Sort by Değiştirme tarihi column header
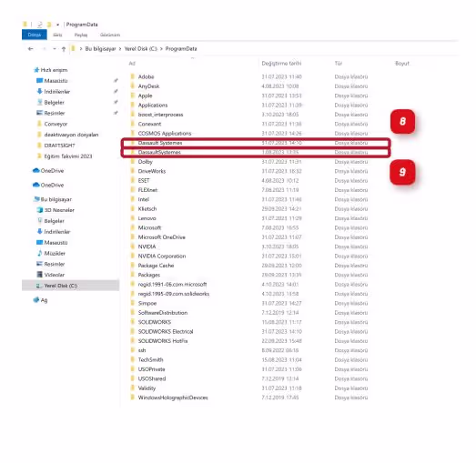 coord(281,63)
